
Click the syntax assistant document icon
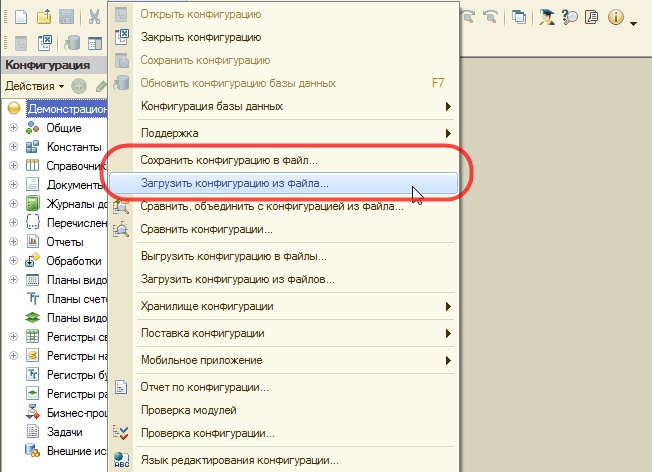click(x=592, y=17)
